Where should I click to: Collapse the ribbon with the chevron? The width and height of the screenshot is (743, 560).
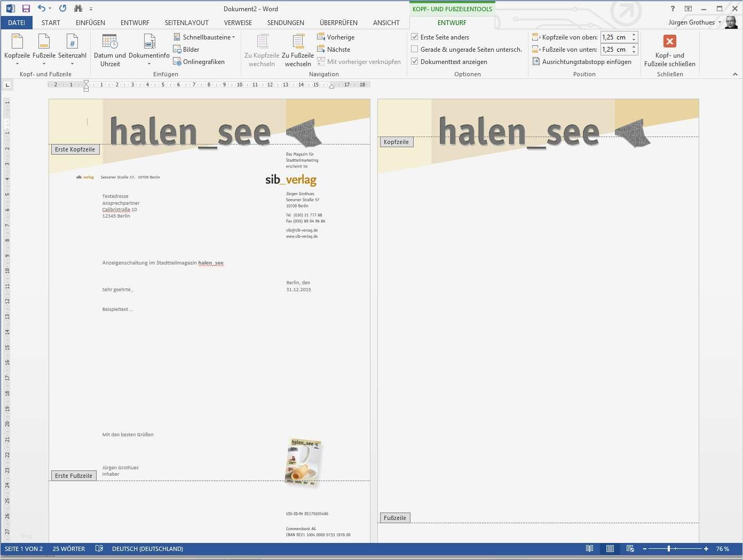coord(735,74)
